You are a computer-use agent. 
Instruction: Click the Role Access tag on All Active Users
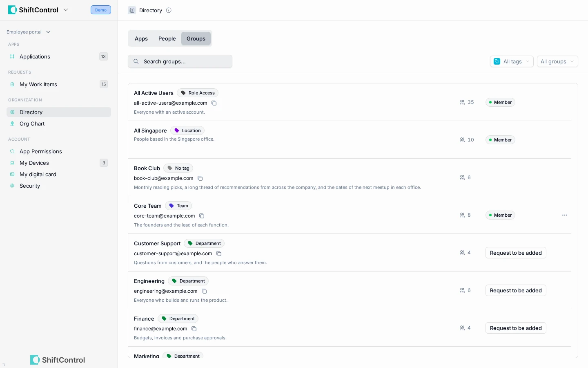click(x=198, y=93)
